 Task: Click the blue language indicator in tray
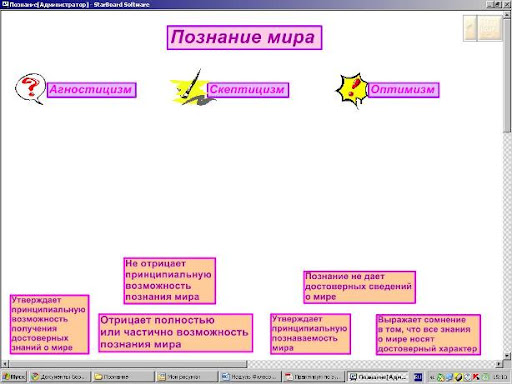pyautogui.click(x=418, y=377)
